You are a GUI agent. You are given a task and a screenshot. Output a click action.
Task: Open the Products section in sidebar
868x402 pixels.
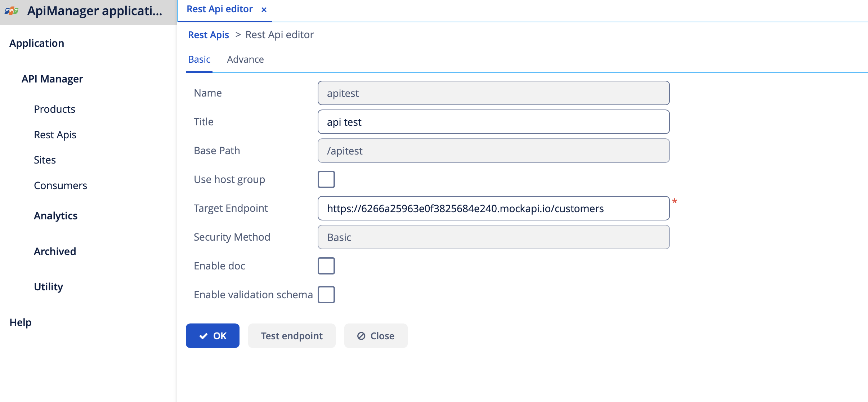(54, 109)
